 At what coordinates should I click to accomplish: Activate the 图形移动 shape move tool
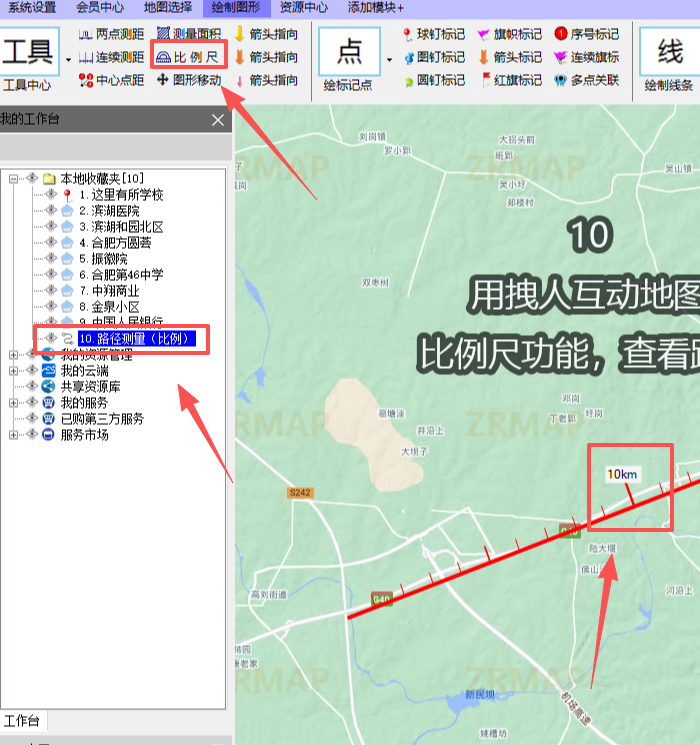[188, 80]
